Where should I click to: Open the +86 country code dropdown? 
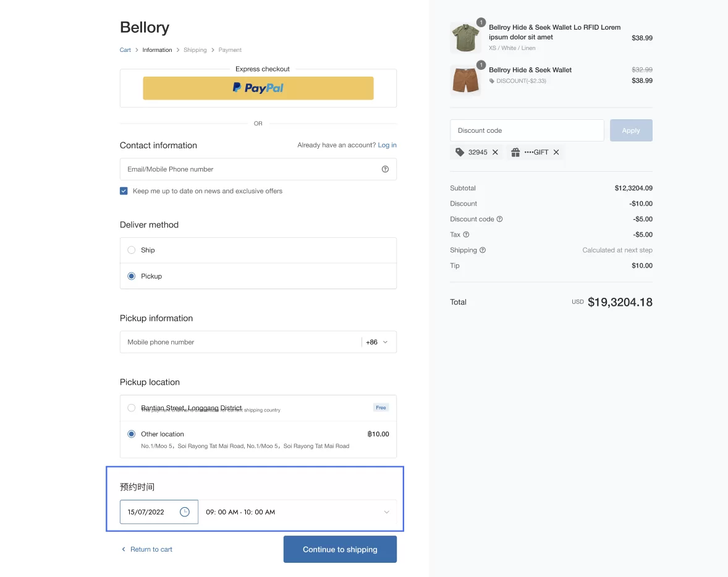pos(377,342)
